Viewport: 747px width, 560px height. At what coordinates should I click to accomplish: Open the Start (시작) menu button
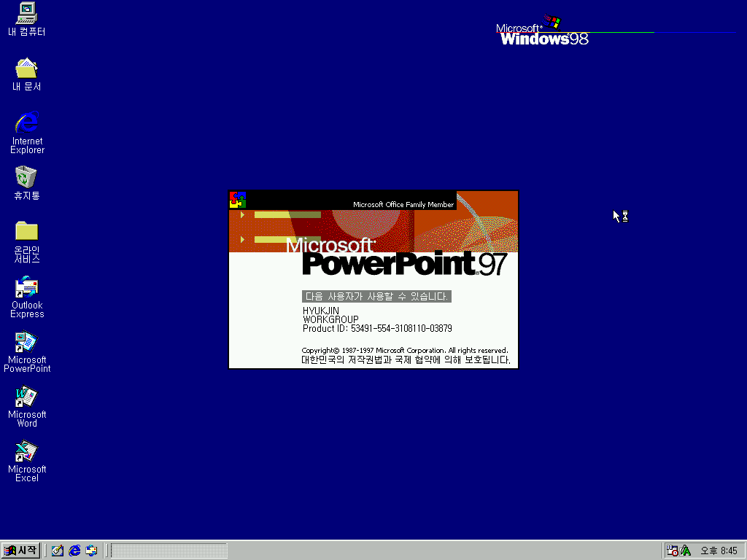(20, 551)
